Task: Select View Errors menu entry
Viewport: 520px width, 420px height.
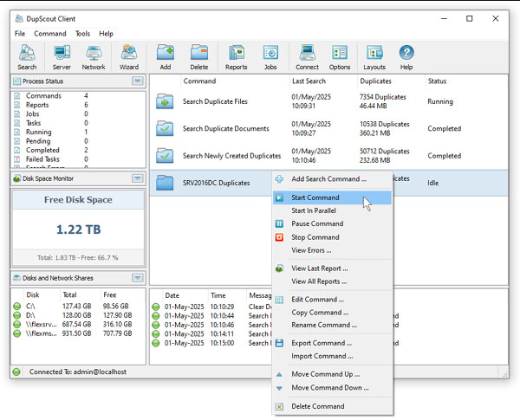Action: click(332, 250)
